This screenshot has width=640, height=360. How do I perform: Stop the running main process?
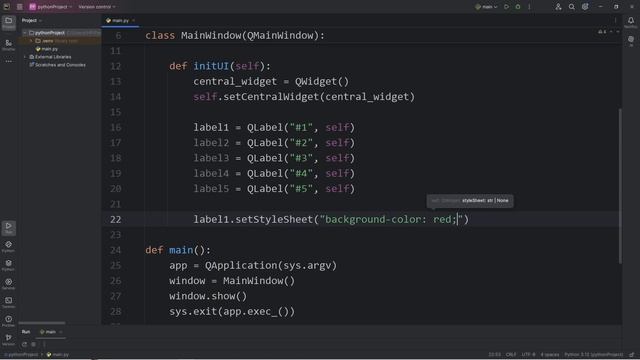34,344
